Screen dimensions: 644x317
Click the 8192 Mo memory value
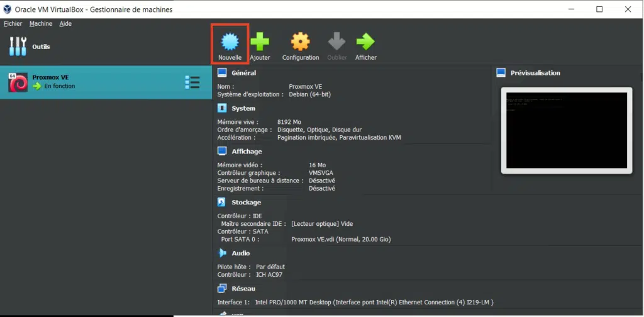289,122
